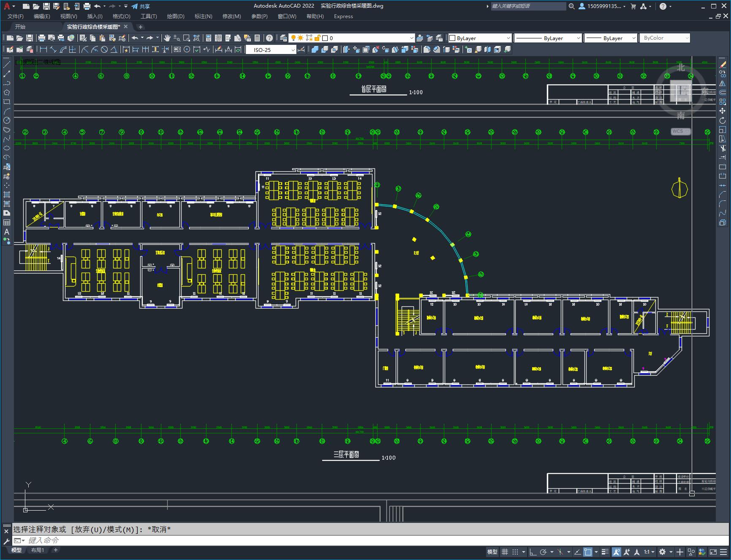Toggle 2D object snap in status bar
This screenshot has height=560, width=731.
click(587, 552)
